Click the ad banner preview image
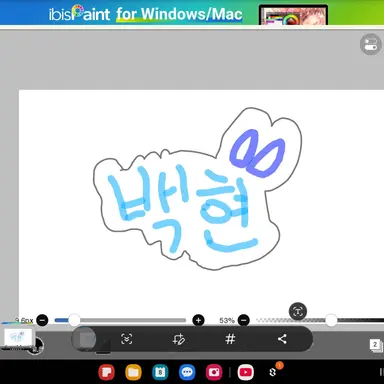The width and height of the screenshot is (384, 384). click(293, 15)
